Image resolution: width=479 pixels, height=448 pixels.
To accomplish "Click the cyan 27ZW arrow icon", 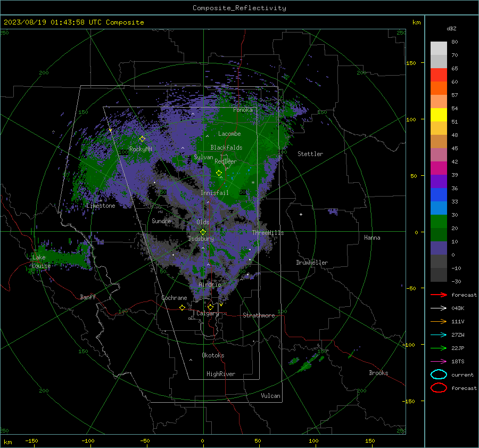I will 439,335.
